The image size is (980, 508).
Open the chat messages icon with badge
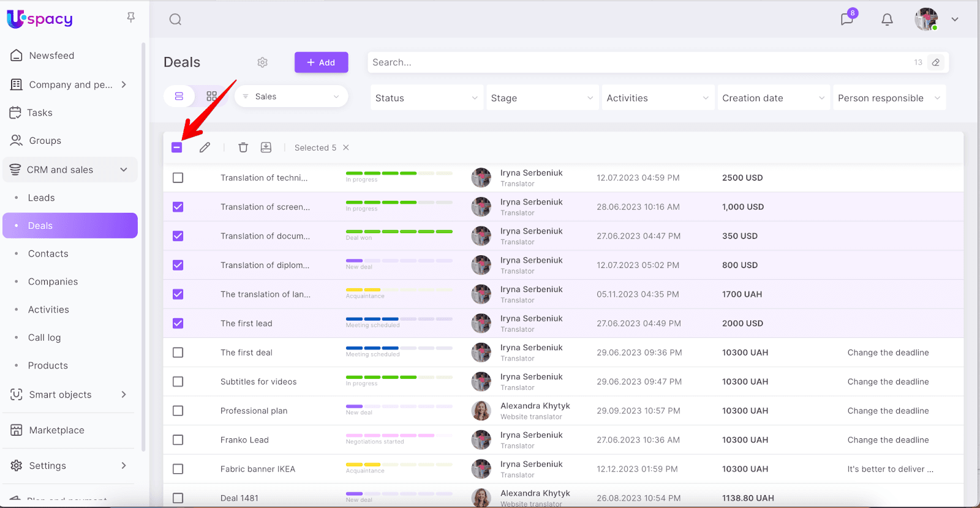(x=847, y=19)
